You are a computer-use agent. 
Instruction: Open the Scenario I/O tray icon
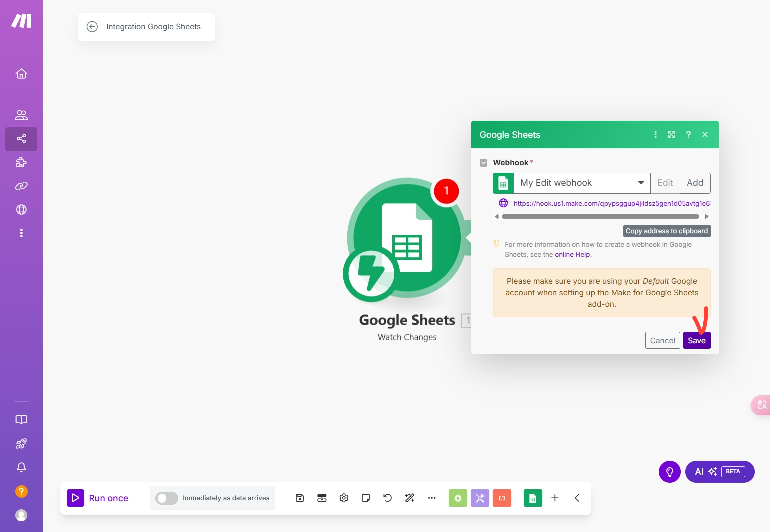tap(322, 498)
